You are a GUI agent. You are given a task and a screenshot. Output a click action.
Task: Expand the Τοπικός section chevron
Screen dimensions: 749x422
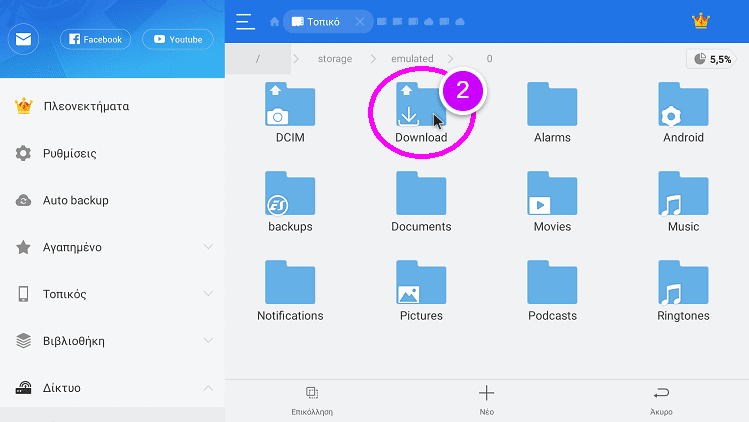[208, 293]
